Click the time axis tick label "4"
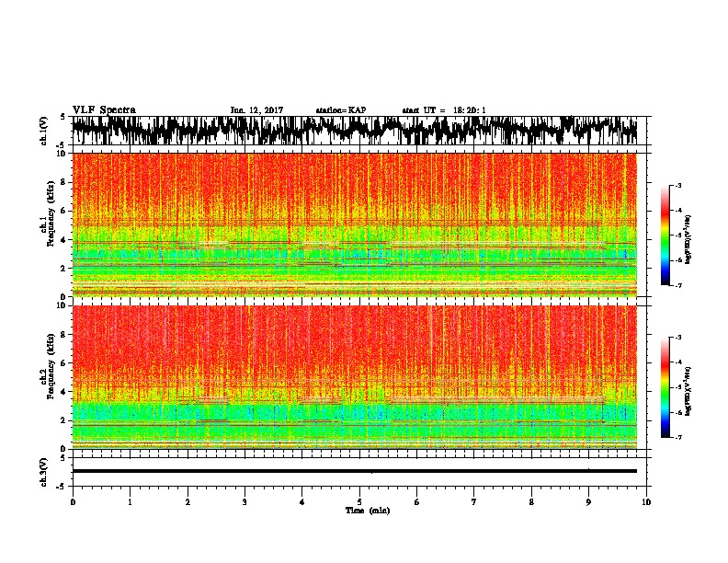 pos(302,502)
